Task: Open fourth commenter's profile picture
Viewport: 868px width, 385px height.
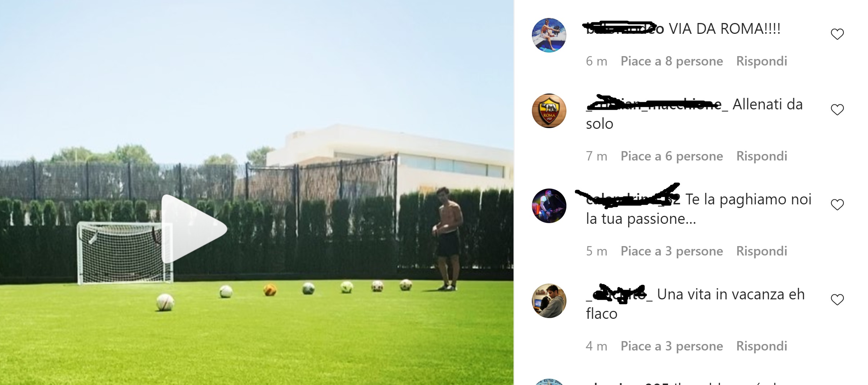Action: coord(549,301)
